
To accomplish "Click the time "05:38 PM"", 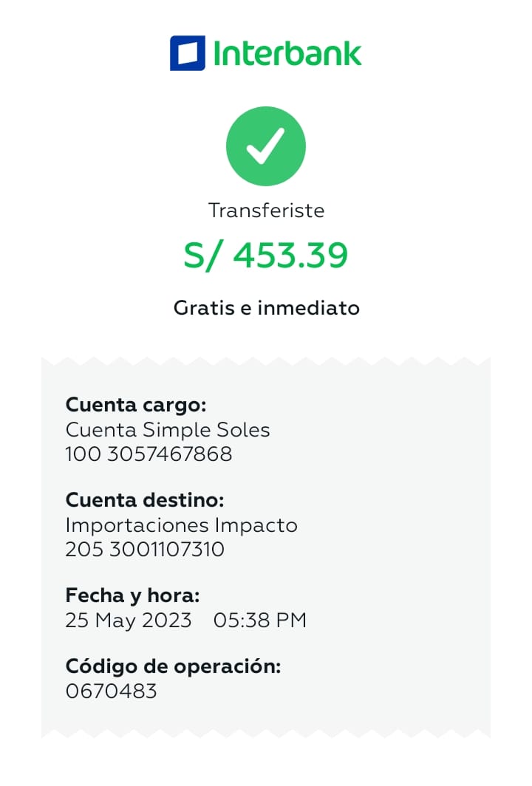I will [x=259, y=621].
